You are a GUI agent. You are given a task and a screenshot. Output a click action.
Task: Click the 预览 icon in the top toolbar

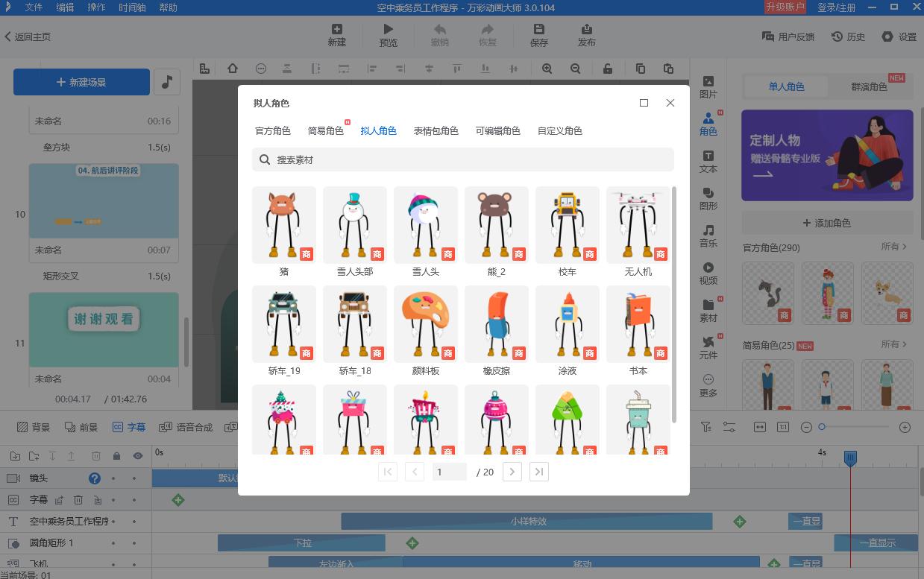pos(388,34)
